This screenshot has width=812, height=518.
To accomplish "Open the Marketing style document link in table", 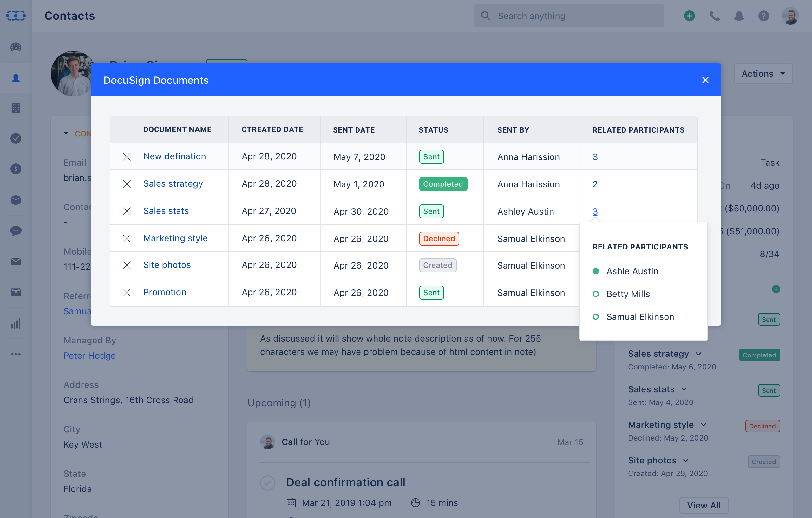I will click(x=175, y=238).
